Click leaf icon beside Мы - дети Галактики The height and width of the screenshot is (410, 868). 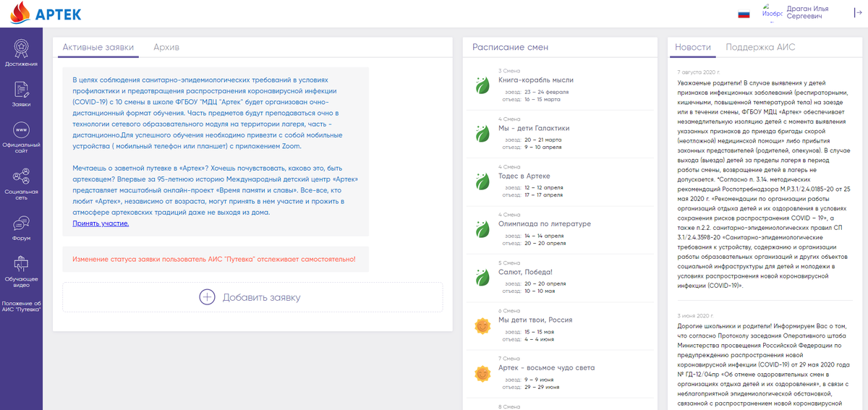coord(482,132)
